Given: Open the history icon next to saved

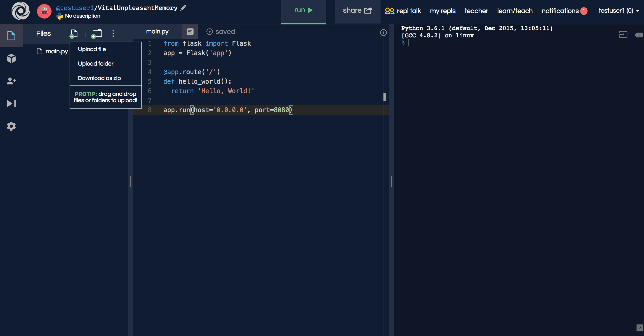Looking at the screenshot, I should (x=209, y=31).
